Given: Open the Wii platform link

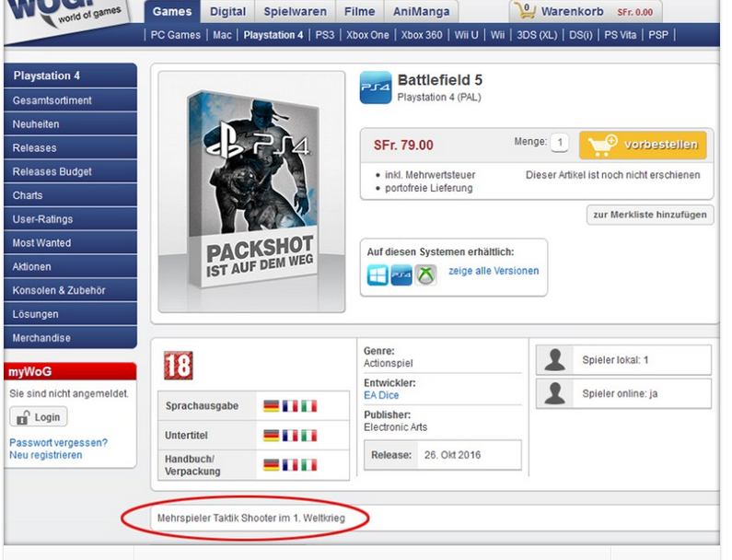Looking at the screenshot, I should coord(497,35).
